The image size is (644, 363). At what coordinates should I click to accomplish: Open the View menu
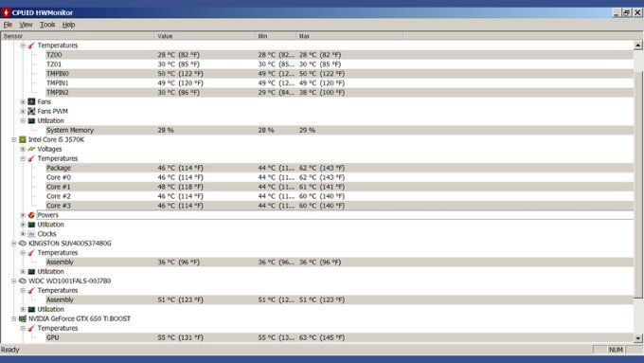pyautogui.click(x=26, y=25)
